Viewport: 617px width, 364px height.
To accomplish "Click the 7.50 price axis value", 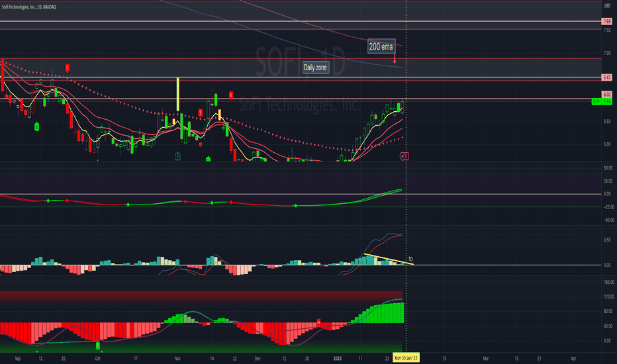I will click(x=607, y=30).
